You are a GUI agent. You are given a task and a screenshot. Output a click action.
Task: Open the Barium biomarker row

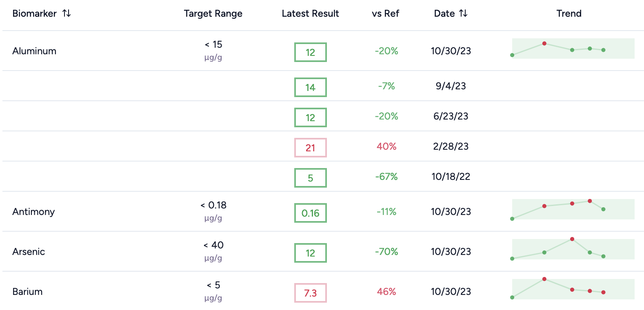coord(27,292)
